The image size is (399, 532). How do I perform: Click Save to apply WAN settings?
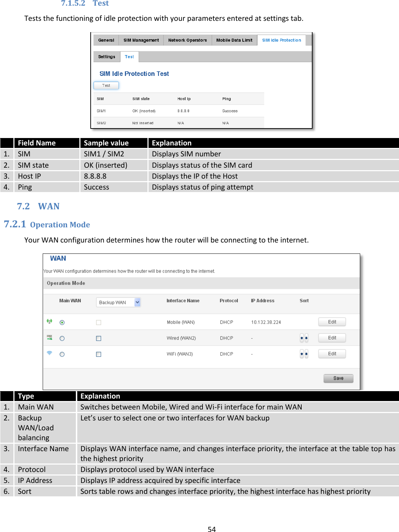[x=338, y=378]
